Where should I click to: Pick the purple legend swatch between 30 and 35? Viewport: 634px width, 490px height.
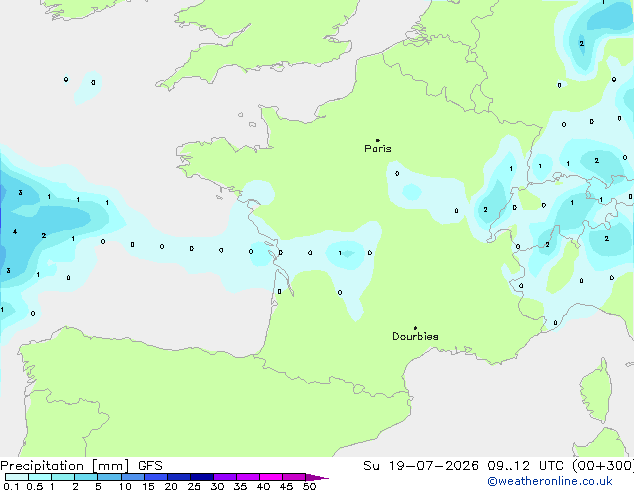click(x=225, y=477)
